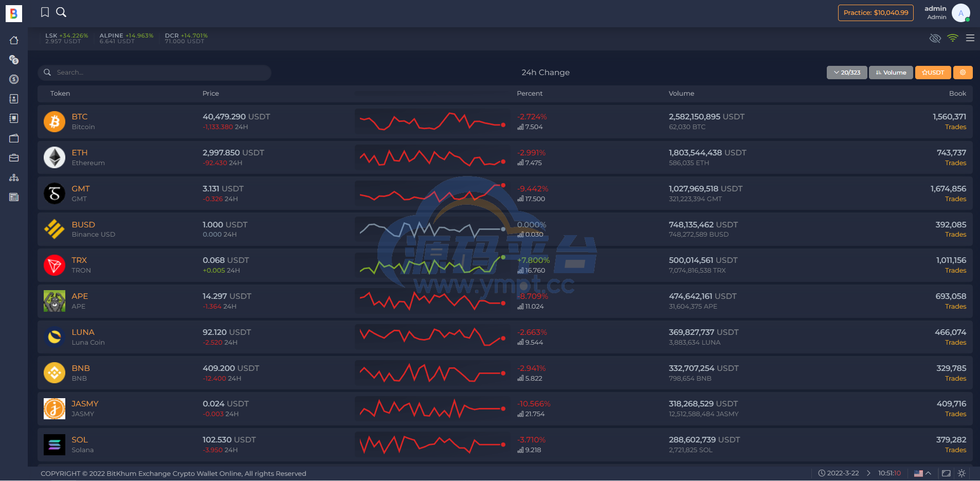This screenshot has height=481, width=980.
Task: Click the BTC 24h sparkline chart
Action: (432, 122)
